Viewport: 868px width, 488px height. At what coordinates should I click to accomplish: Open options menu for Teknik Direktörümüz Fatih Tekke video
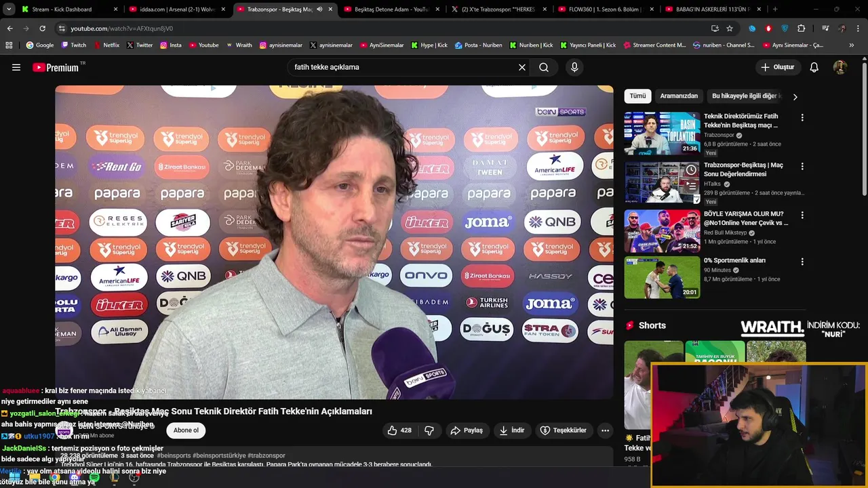coord(802,117)
